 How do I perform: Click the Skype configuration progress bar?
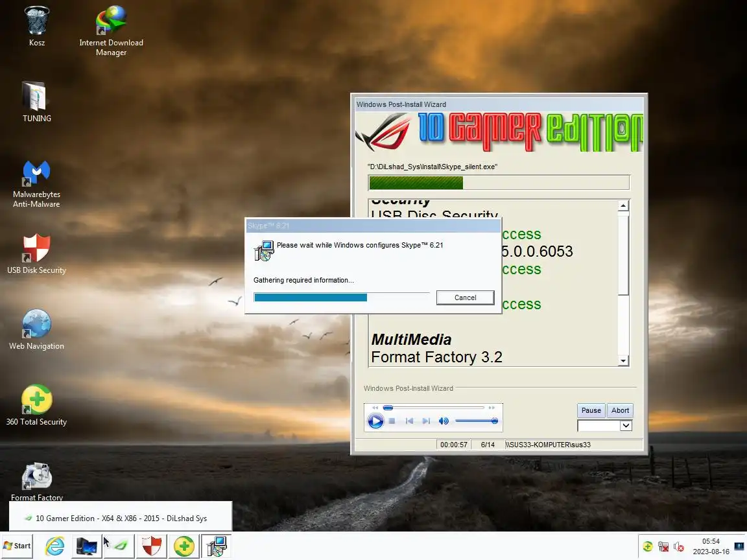[x=341, y=297]
